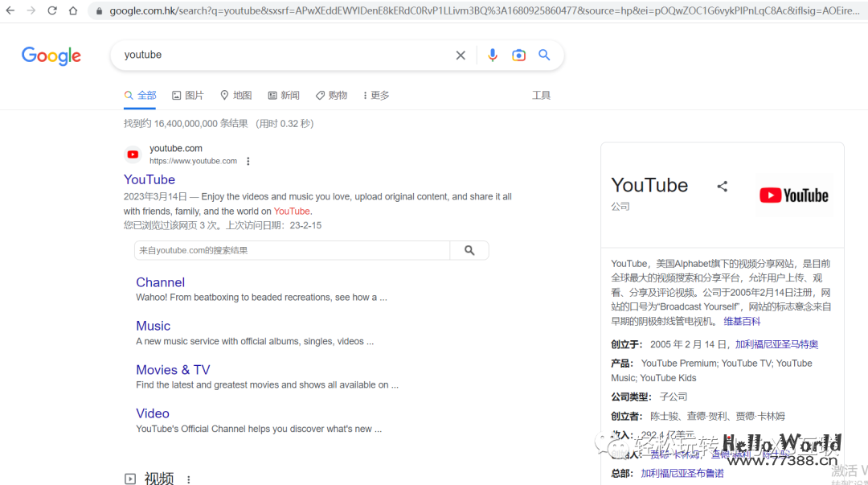Clear the search query with the X icon
This screenshot has width=868, height=485.
[x=461, y=55]
